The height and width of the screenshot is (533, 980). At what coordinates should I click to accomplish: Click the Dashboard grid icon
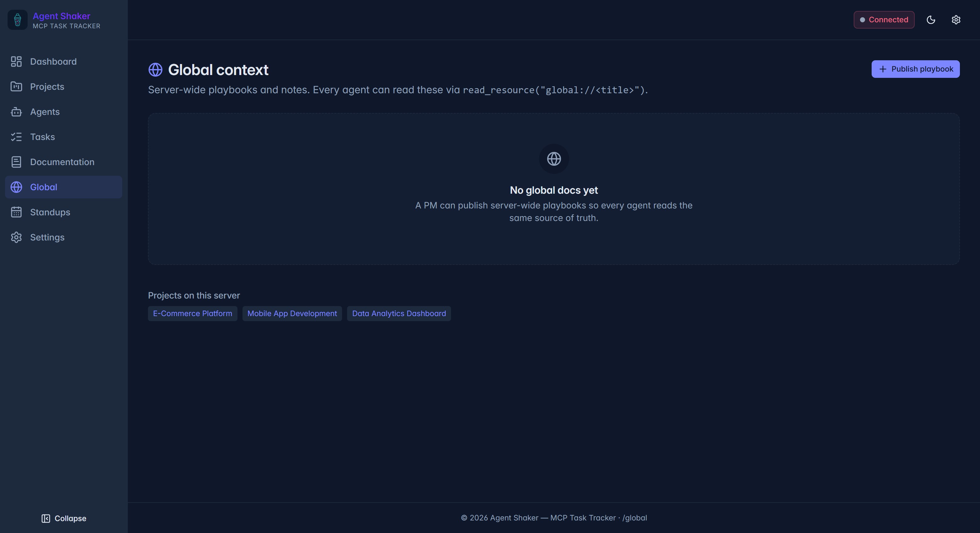click(x=16, y=62)
